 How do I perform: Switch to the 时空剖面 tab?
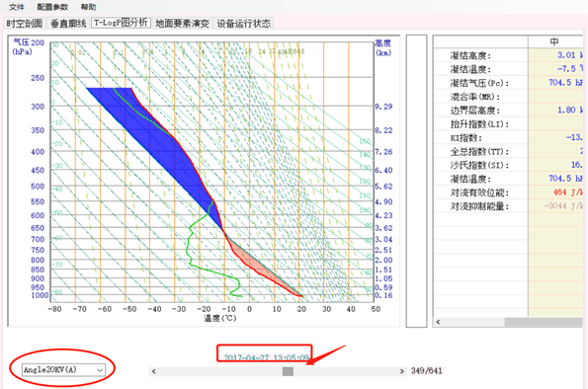click(25, 24)
